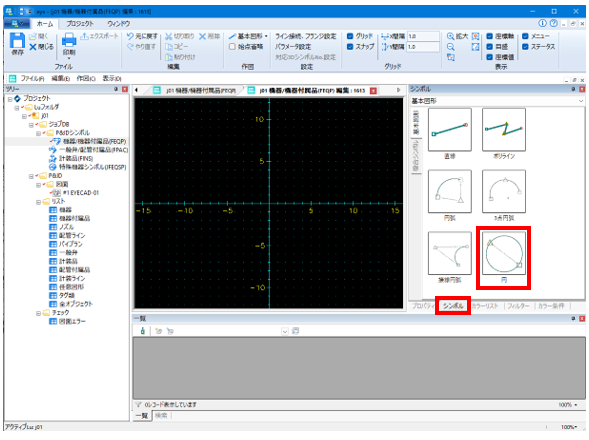Switch to the シンボル bottom tab
This screenshot has height=440, width=589.
coord(453,305)
